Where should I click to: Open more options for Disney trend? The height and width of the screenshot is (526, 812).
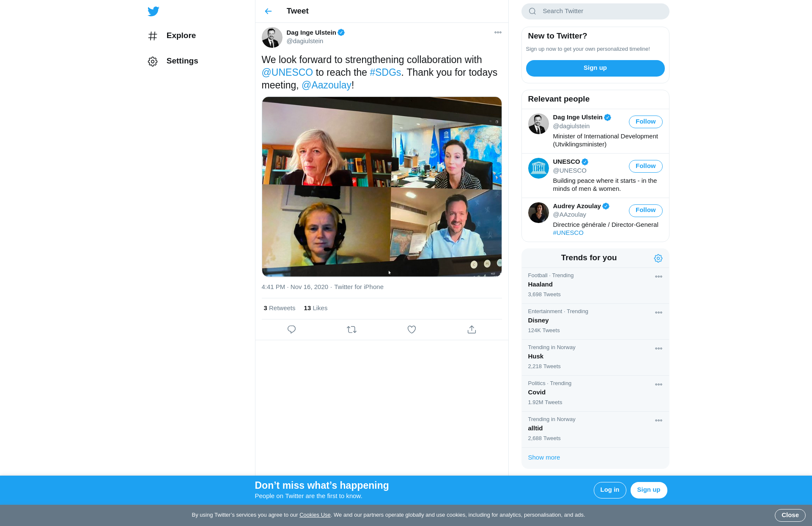(x=658, y=313)
